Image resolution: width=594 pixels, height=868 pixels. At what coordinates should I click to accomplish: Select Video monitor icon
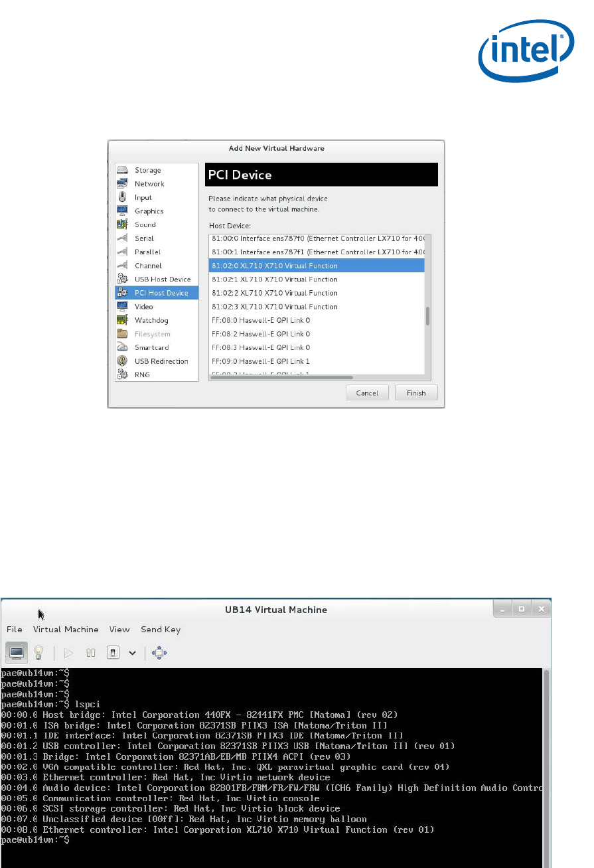pos(122,307)
